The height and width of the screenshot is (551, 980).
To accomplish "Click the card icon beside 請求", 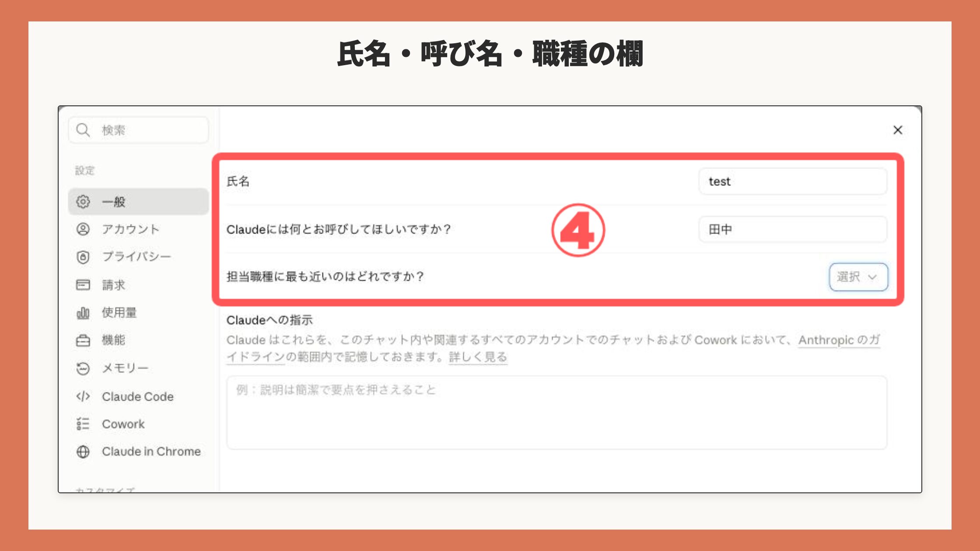I will (x=83, y=285).
